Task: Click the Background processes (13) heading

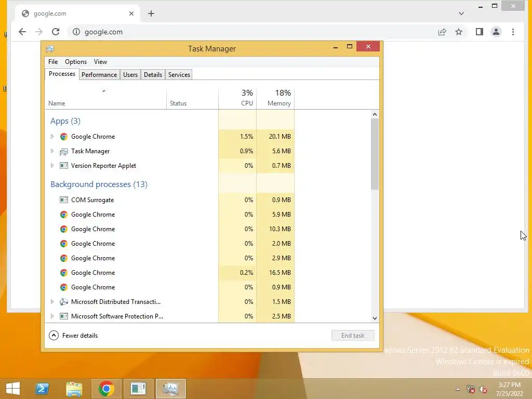Action: 99,184
